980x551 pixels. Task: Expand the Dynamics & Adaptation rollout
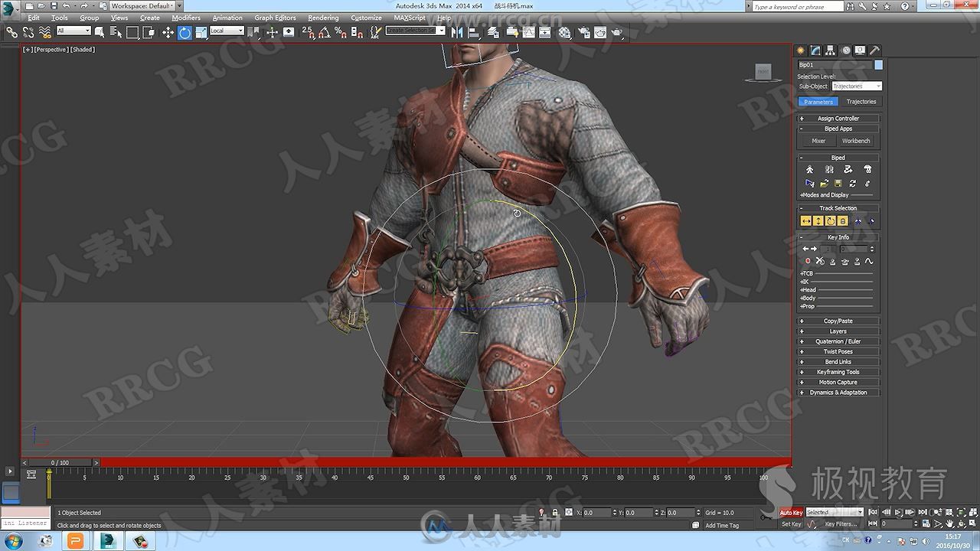coord(839,393)
